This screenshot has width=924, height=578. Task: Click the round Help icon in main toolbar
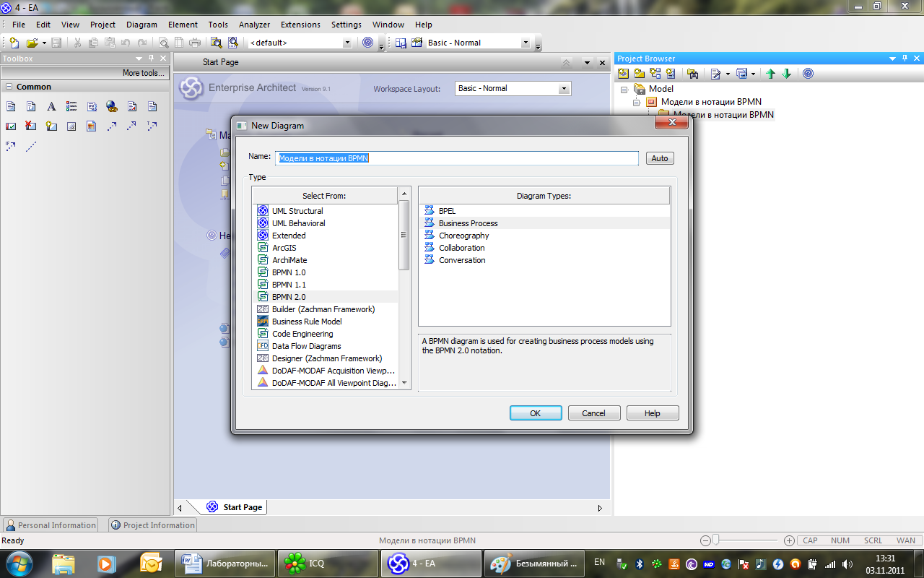368,43
